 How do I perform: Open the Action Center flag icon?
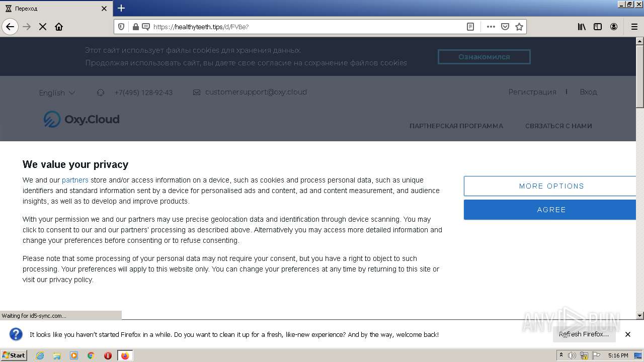(596, 355)
